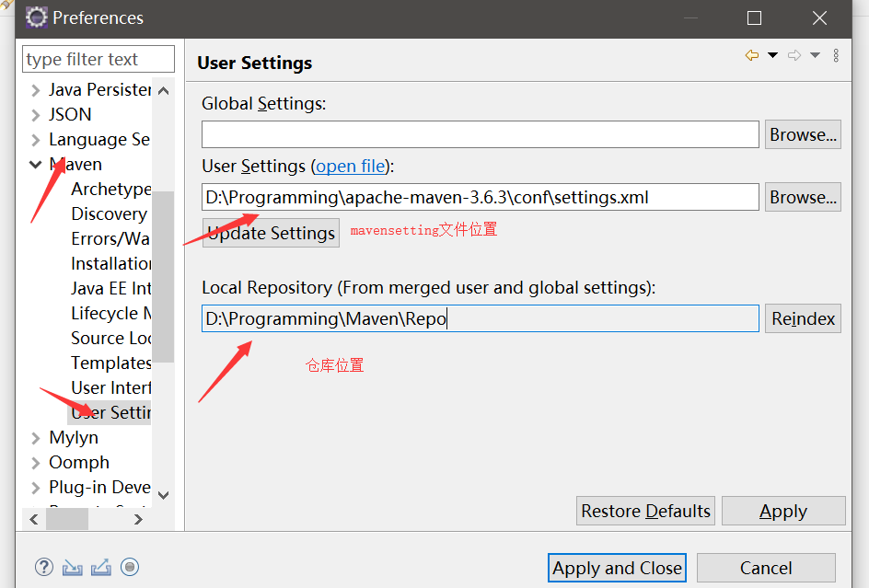The width and height of the screenshot is (869, 588).
Task: Click the export preferences icon
Action: [101, 567]
